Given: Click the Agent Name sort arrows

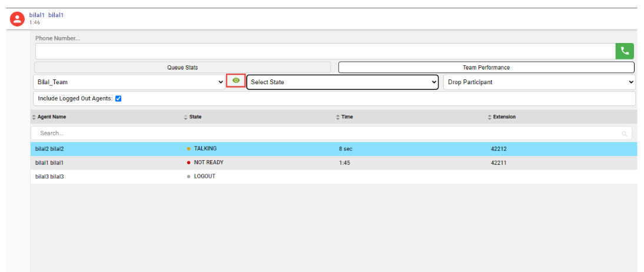Looking at the screenshot, I should coord(34,117).
